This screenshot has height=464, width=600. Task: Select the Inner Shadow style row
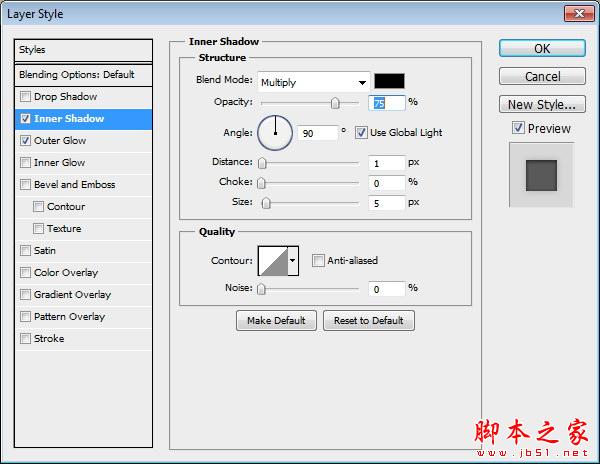coord(83,119)
